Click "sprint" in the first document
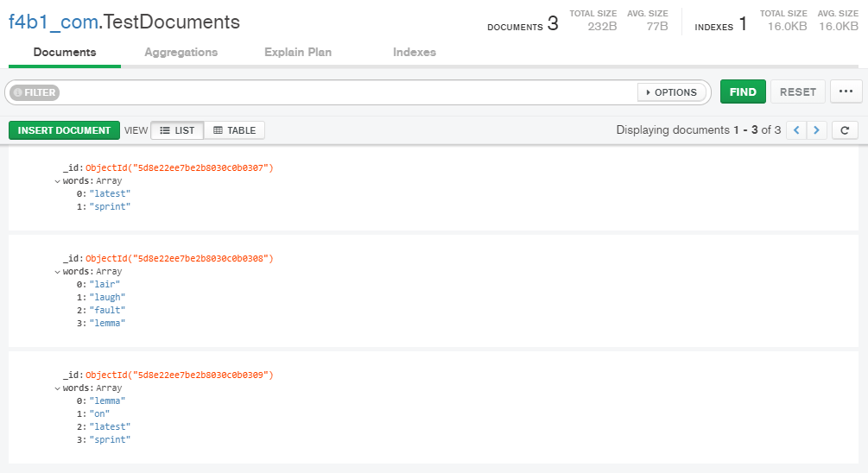868x473 pixels. [110, 206]
